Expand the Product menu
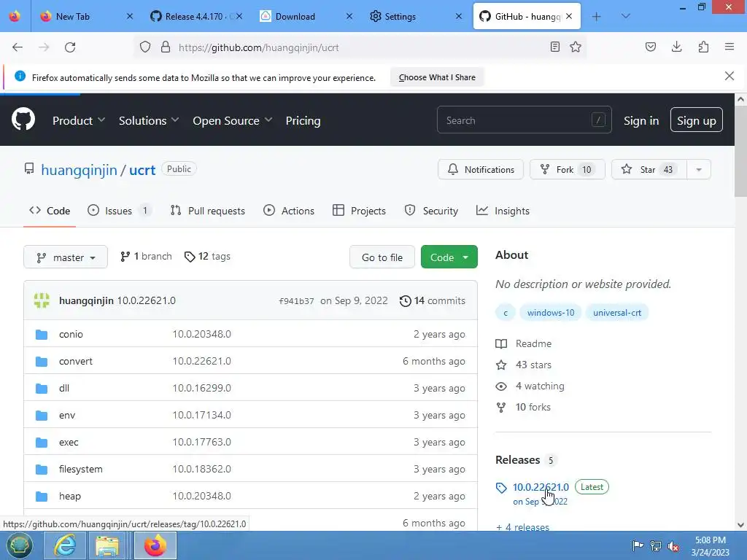Viewport: 747px width, 560px height. [79, 120]
